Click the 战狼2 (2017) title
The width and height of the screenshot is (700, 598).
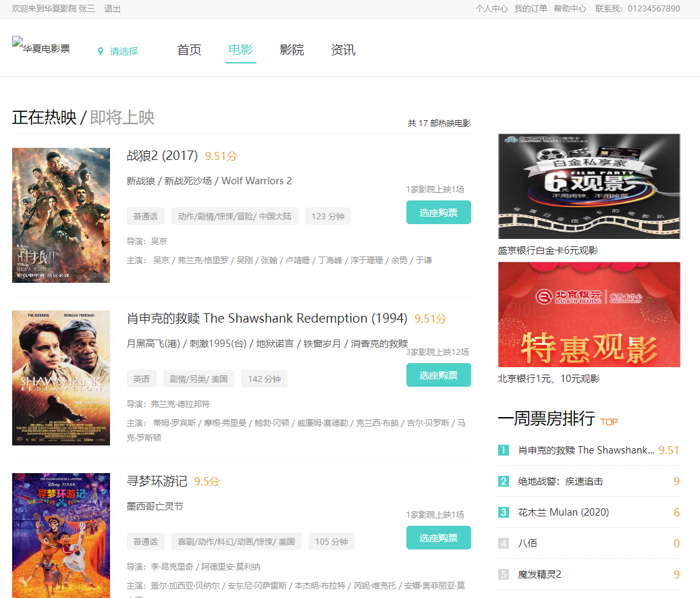[x=162, y=156]
